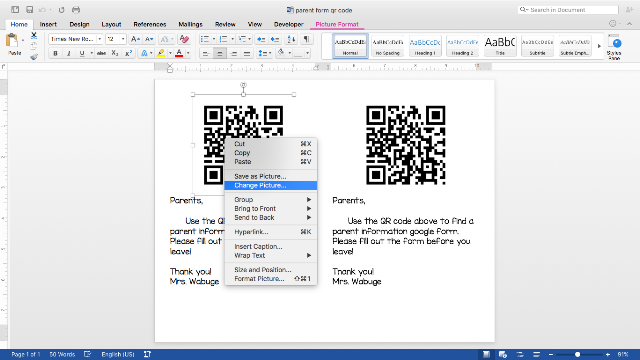640x360 pixels.
Task: Toggle Underline formatting
Action: (x=82, y=53)
